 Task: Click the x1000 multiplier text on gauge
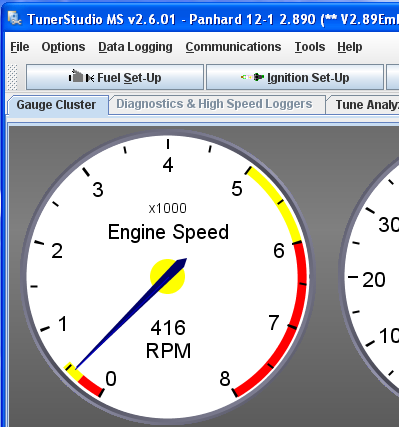point(168,209)
